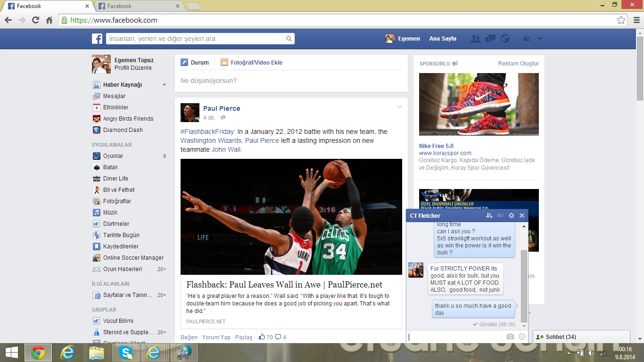Screen dimensions: 644x362
Task: Open Online Soccer Manager in sidebar
Action: pos(133,258)
